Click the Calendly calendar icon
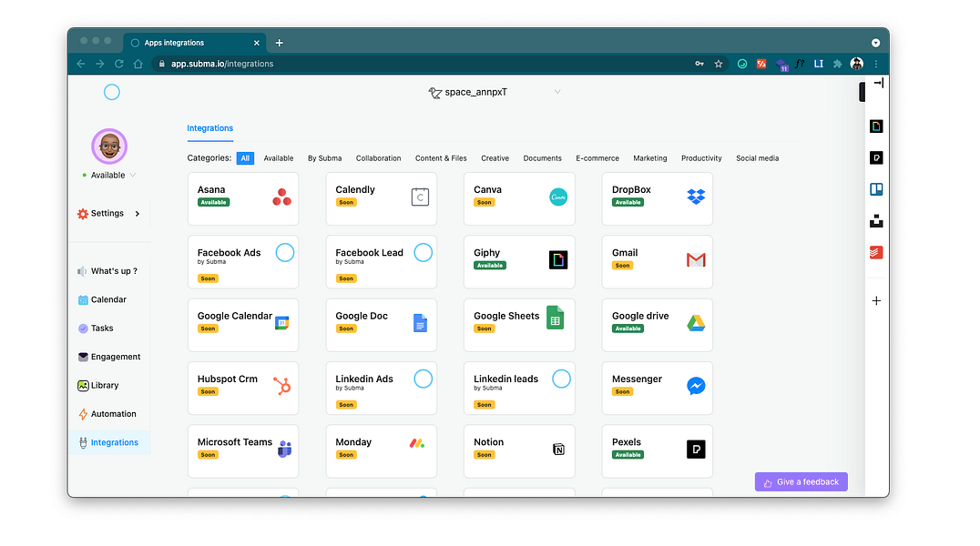Screen dimensions: 980x546 [420, 197]
